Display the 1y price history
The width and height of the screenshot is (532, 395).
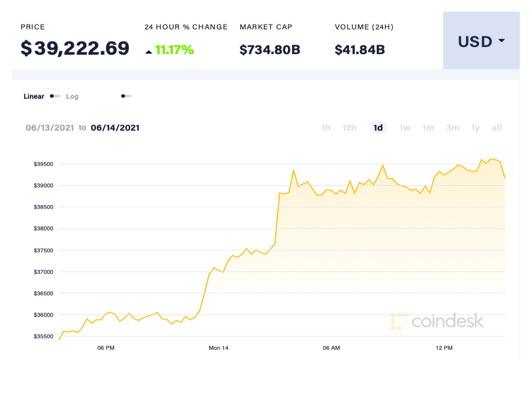[x=476, y=128]
